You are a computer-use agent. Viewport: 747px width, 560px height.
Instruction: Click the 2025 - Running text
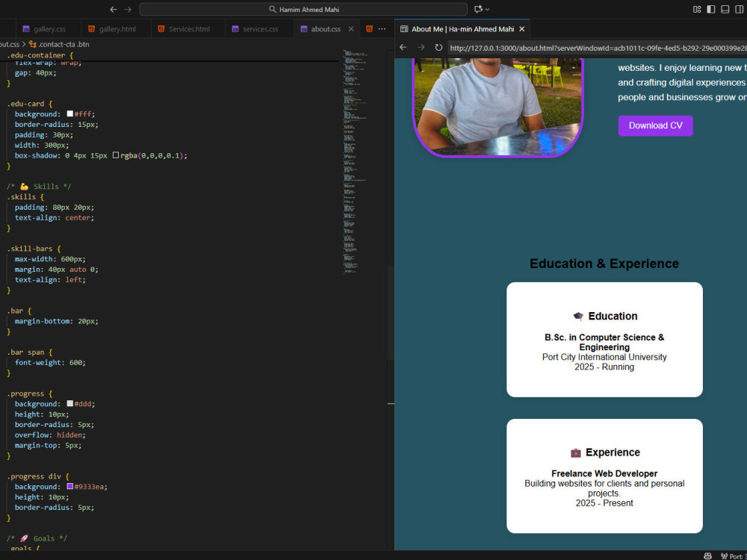pos(604,367)
